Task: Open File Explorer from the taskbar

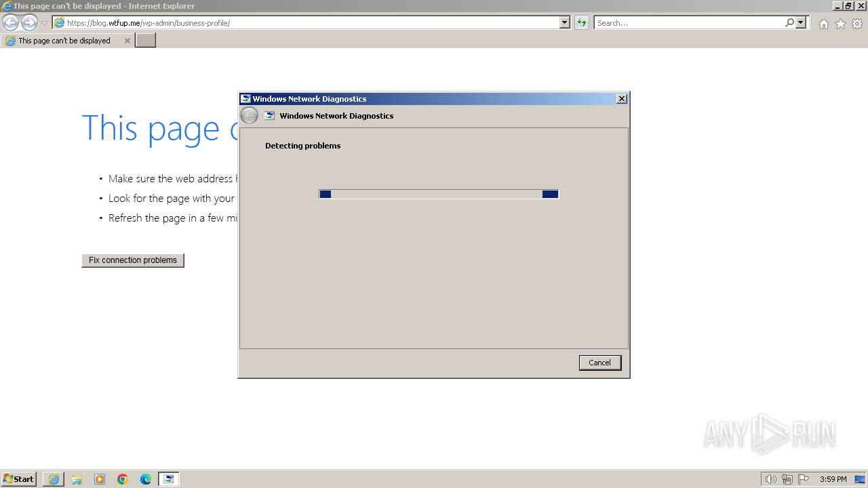Action: coord(77,479)
